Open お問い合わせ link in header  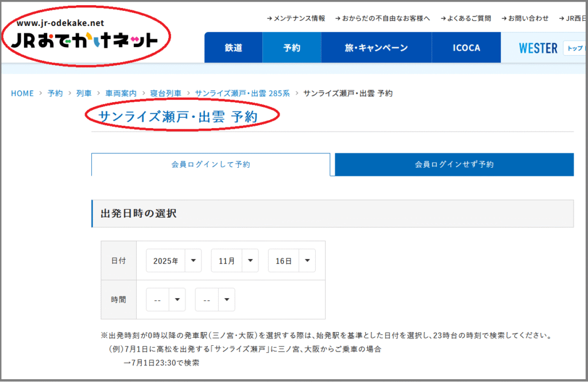tap(525, 18)
